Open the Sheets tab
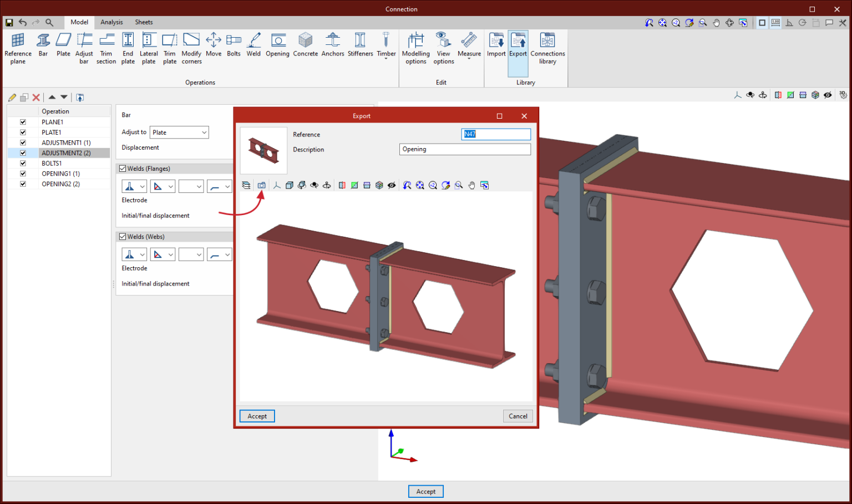852x504 pixels. [144, 22]
